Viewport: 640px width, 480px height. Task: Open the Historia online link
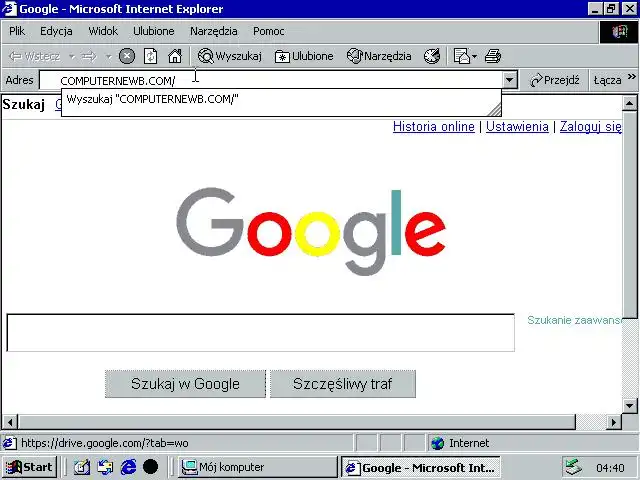pos(434,127)
